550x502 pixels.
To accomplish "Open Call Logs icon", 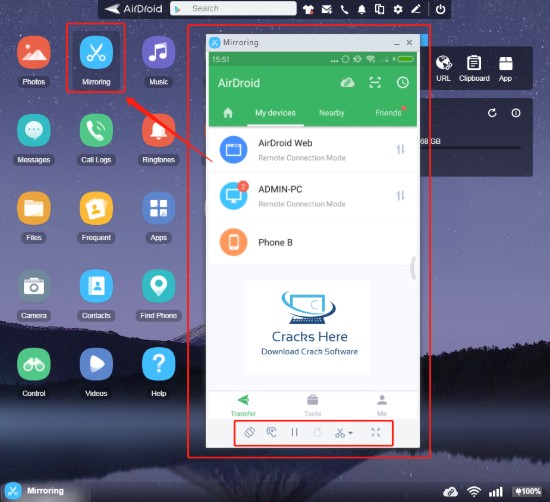I will point(96,130).
